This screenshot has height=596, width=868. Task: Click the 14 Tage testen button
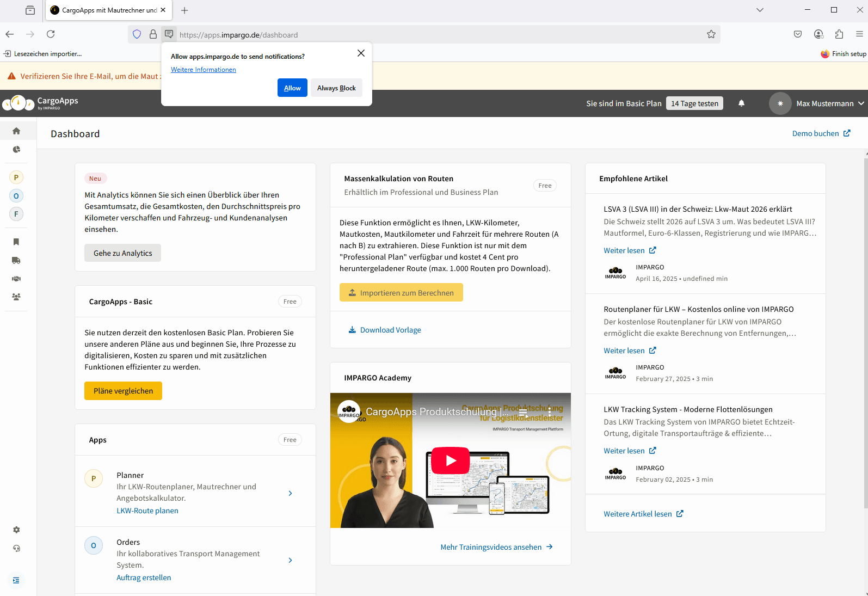(x=694, y=103)
